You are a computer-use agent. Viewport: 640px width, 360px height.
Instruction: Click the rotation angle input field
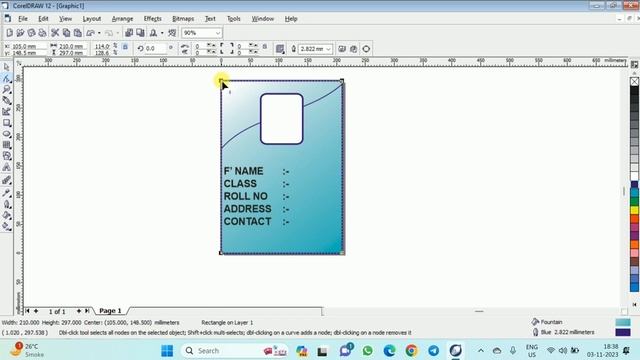(x=156, y=49)
